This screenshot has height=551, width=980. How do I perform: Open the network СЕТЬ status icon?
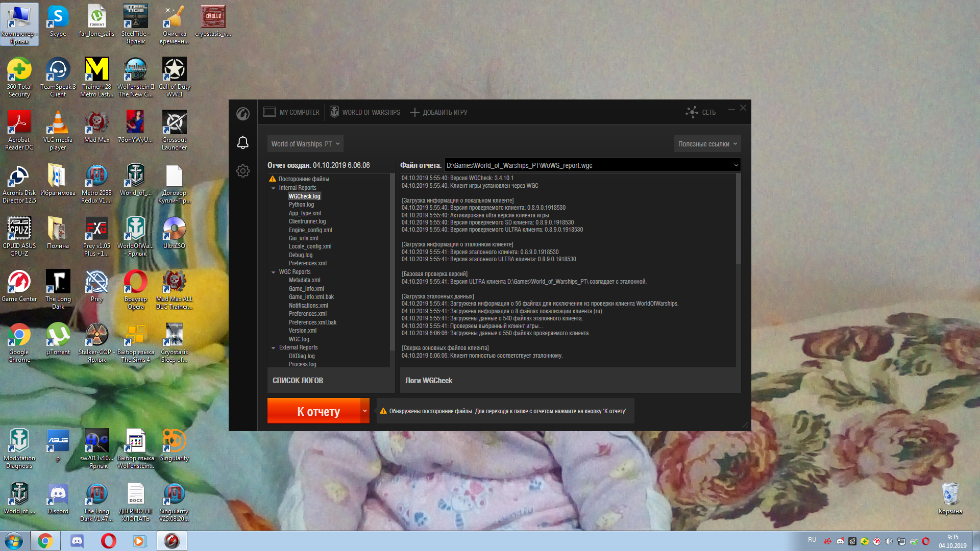click(x=700, y=112)
